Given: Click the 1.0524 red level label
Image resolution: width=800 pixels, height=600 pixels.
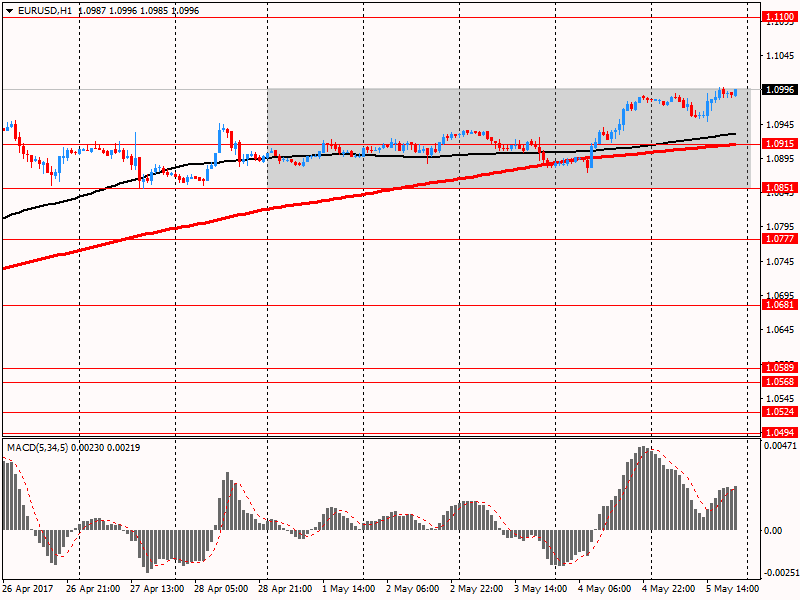Looking at the screenshot, I should pos(779,412).
